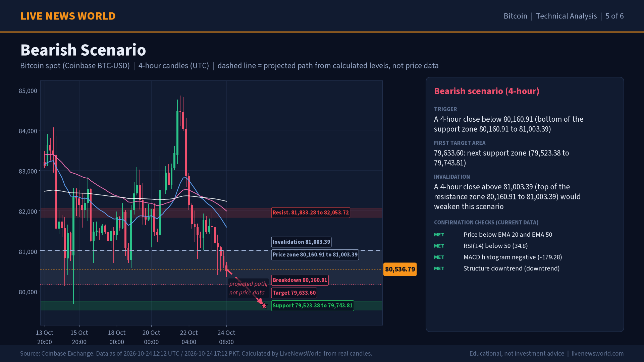
Task: Click the '24 Oct 08:00' x-axis label
Action: (x=226, y=337)
